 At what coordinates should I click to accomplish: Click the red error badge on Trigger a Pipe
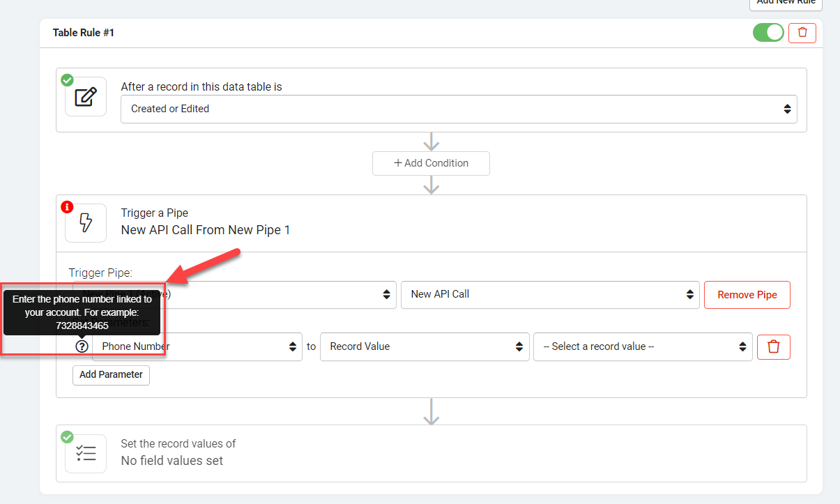coord(68,207)
